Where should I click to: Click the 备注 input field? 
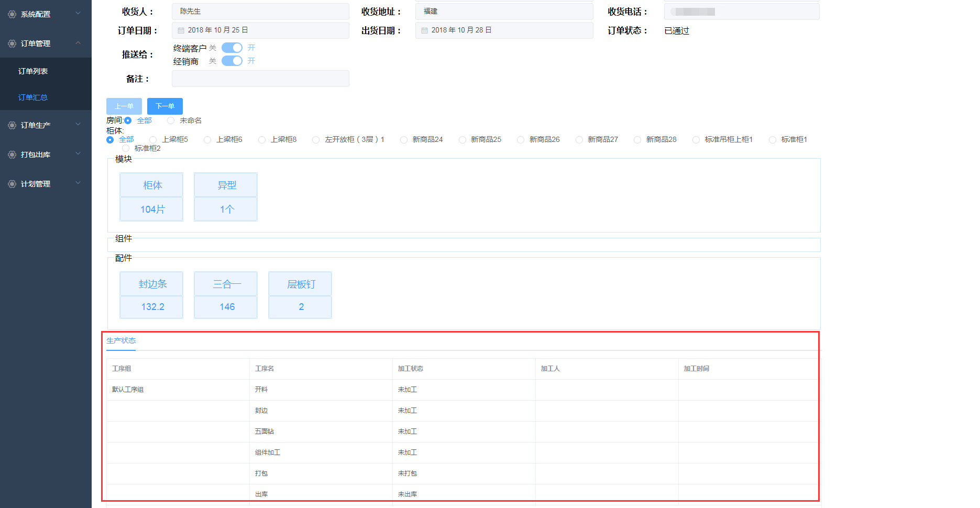tap(260, 79)
